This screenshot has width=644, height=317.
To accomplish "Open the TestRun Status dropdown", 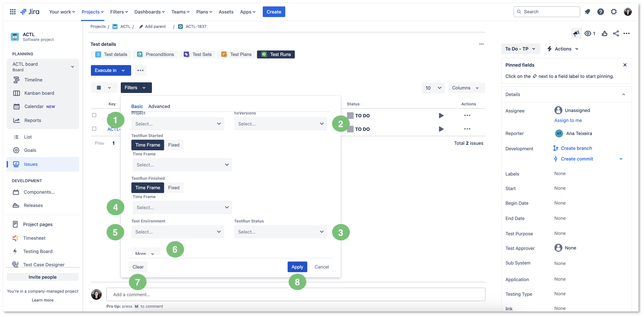I will click(x=280, y=232).
